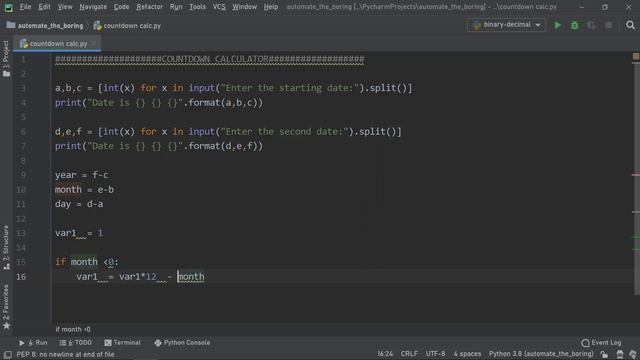Click the red error stripe marker
This screenshot has height=360, width=640.
[x=636, y=175]
